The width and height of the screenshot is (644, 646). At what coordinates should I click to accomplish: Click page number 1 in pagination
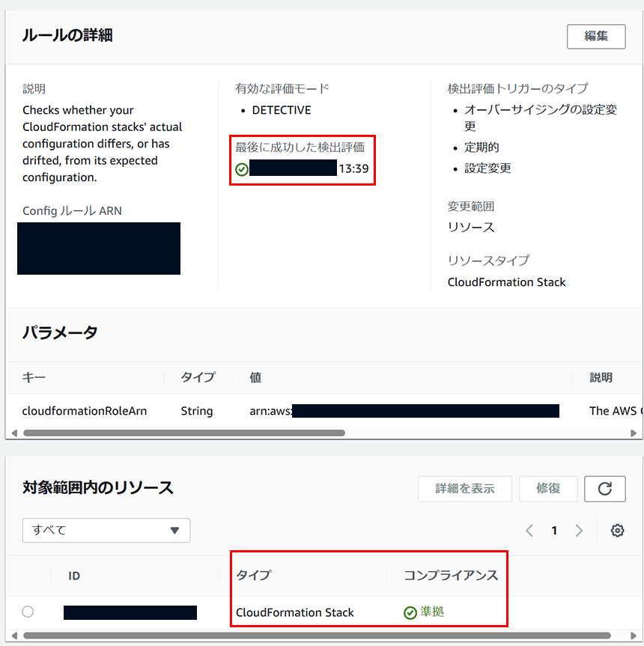(x=554, y=530)
